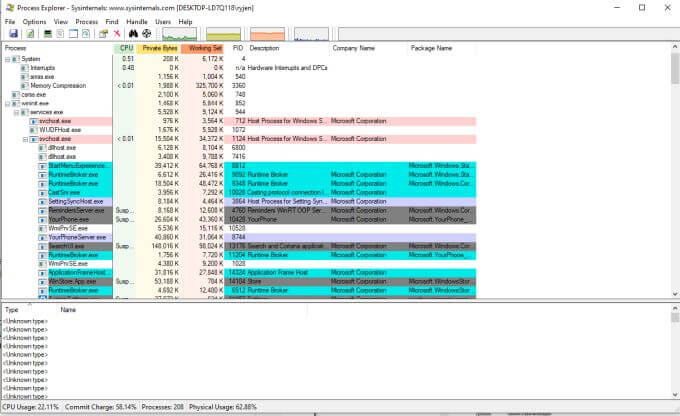Viewport: 680px width, 416px height.
Task: Select the crosshair Find Window's Process icon
Action: (x=147, y=33)
